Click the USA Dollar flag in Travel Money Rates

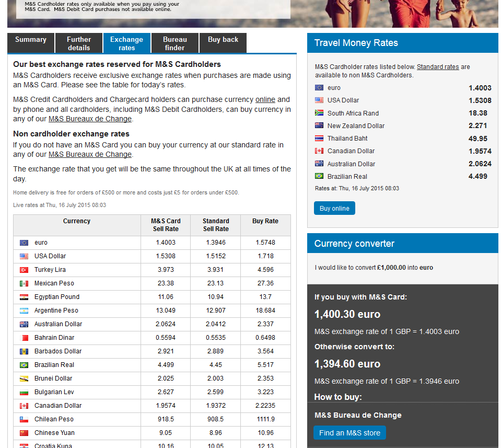(x=319, y=100)
